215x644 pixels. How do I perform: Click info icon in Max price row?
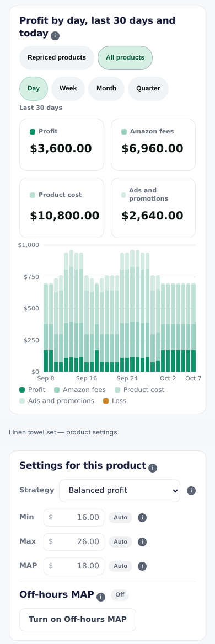point(142,542)
